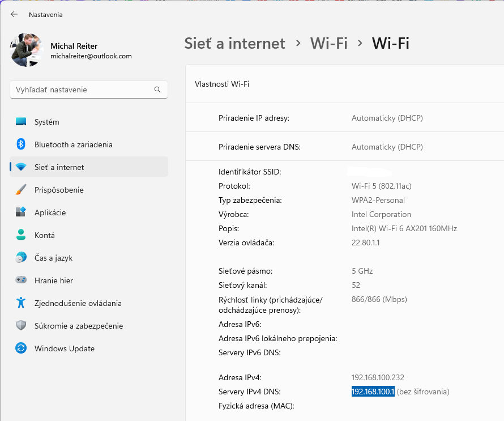Click the Vyhľadať nastavenie search field
The width and height of the screenshot is (504, 421).
82,90
